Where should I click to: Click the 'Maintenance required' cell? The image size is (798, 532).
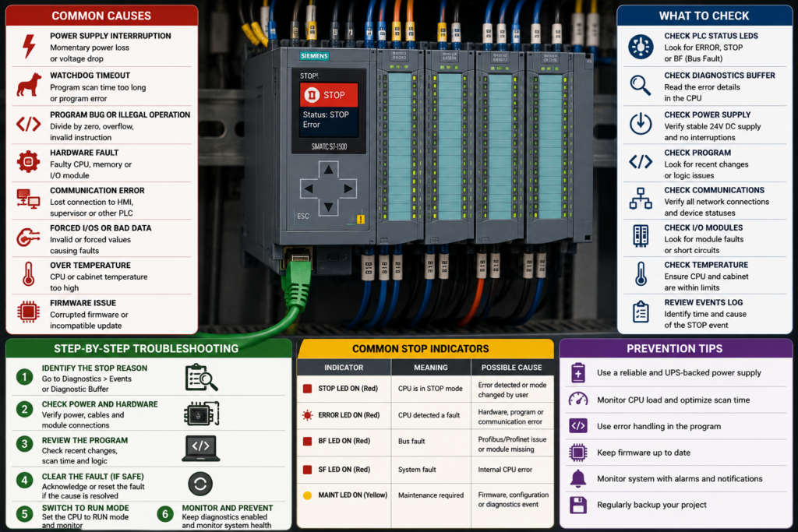click(x=431, y=495)
